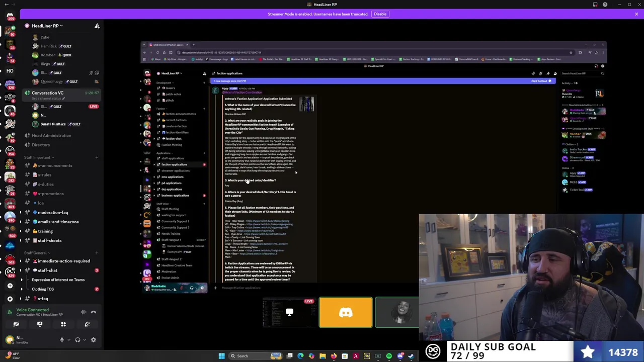
Task: Open Firefox from the taskbar
Action: point(334,356)
